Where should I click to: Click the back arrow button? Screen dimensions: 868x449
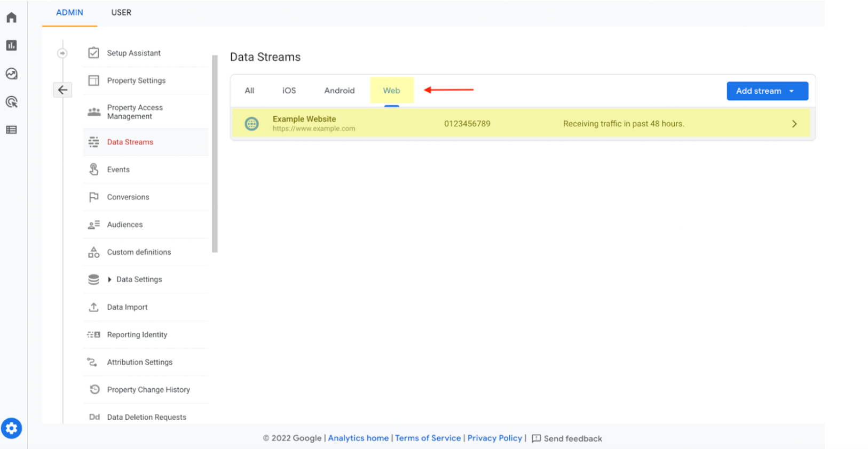(x=62, y=90)
